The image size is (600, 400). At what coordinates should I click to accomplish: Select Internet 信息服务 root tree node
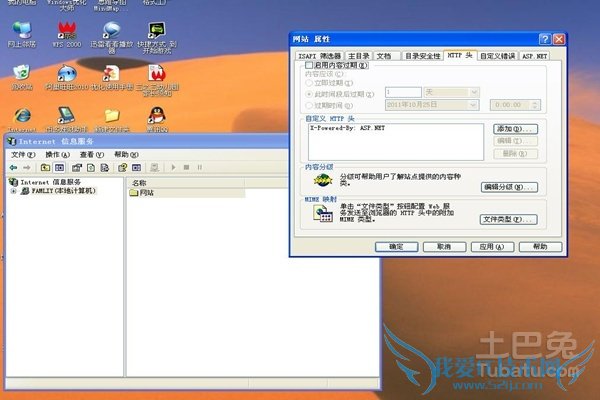pos(45,182)
